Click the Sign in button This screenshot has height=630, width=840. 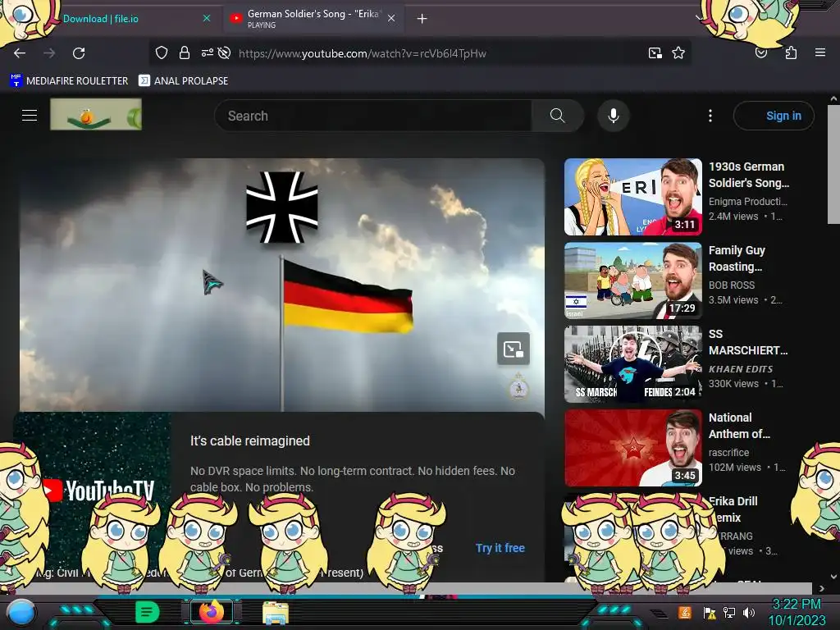pos(774,116)
